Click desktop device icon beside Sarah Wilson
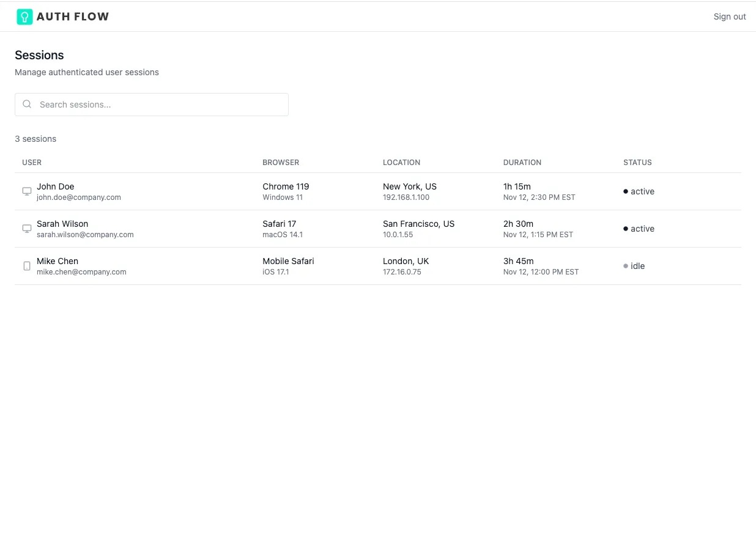756x560 pixels. [27, 229]
